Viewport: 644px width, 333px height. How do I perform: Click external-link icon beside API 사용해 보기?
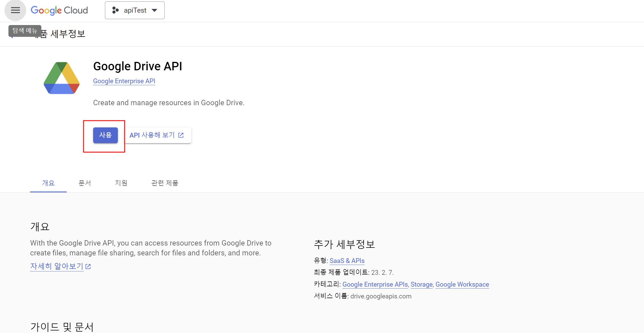[x=181, y=135]
